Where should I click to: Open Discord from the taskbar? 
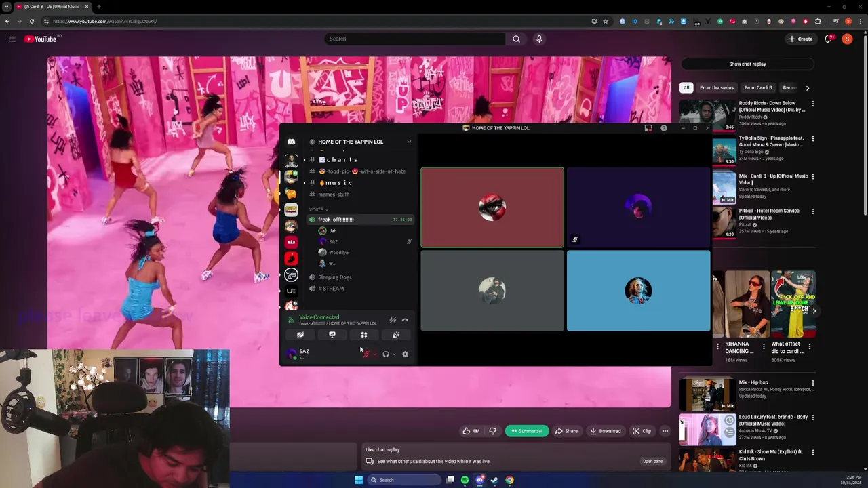(479, 480)
